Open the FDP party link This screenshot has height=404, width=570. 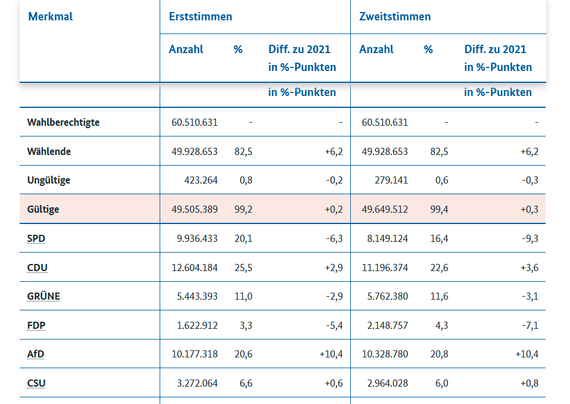[x=36, y=325]
